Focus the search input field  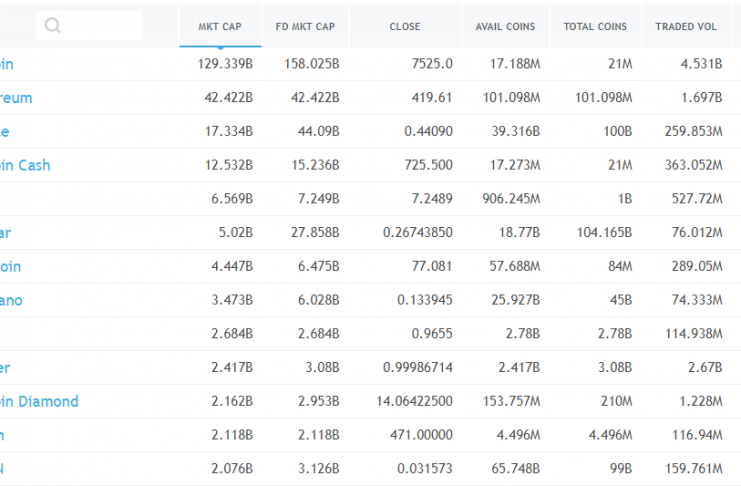pos(89,26)
